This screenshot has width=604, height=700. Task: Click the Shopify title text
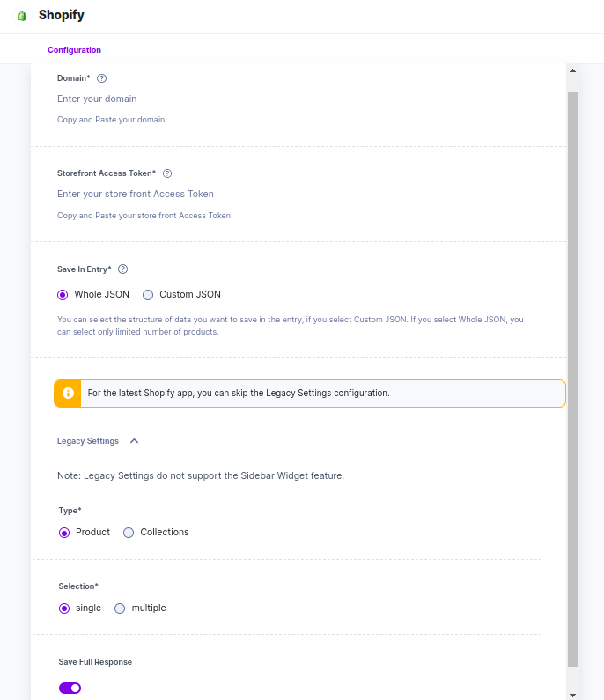click(x=62, y=15)
